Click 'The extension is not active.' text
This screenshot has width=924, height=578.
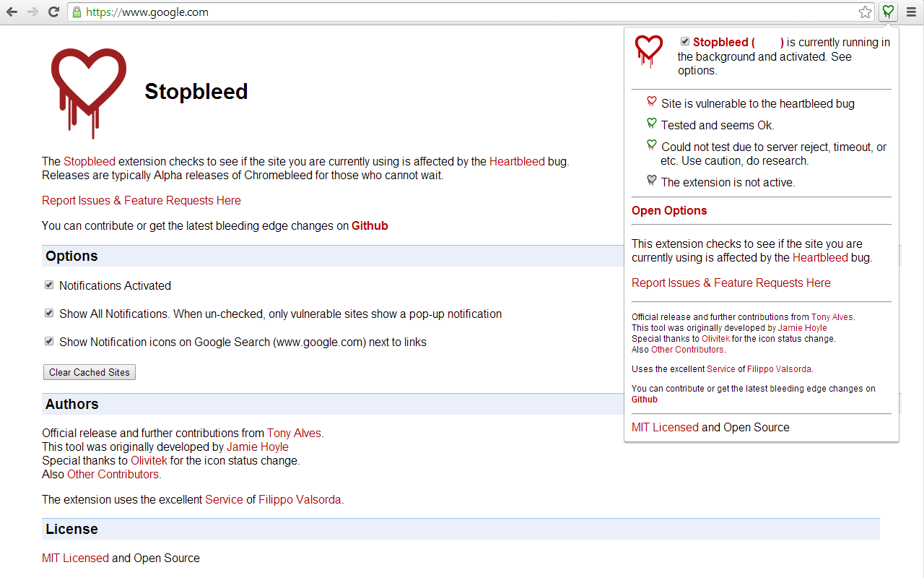click(x=728, y=183)
